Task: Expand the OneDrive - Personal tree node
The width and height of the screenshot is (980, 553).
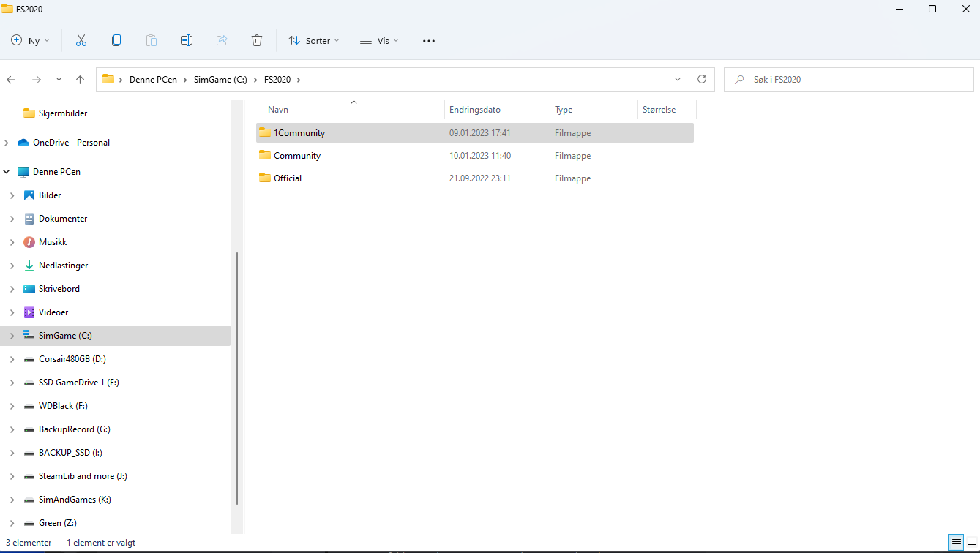Action: pos(7,143)
